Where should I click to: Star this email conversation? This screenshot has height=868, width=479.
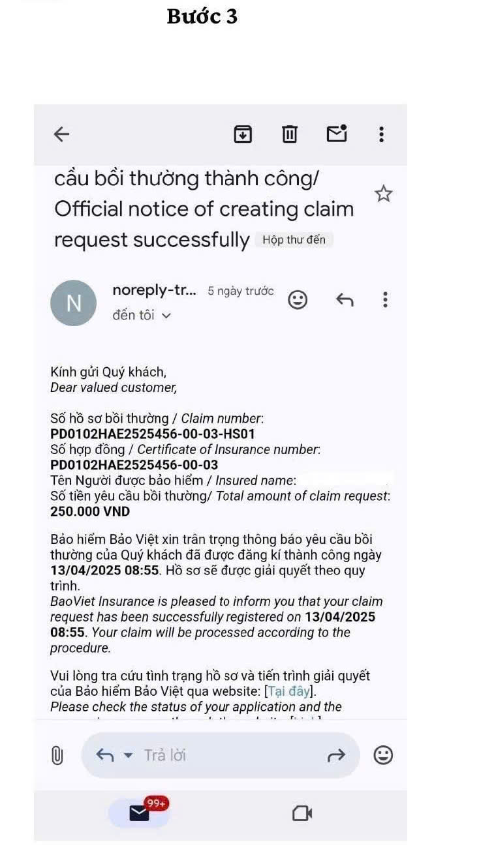click(x=383, y=194)
